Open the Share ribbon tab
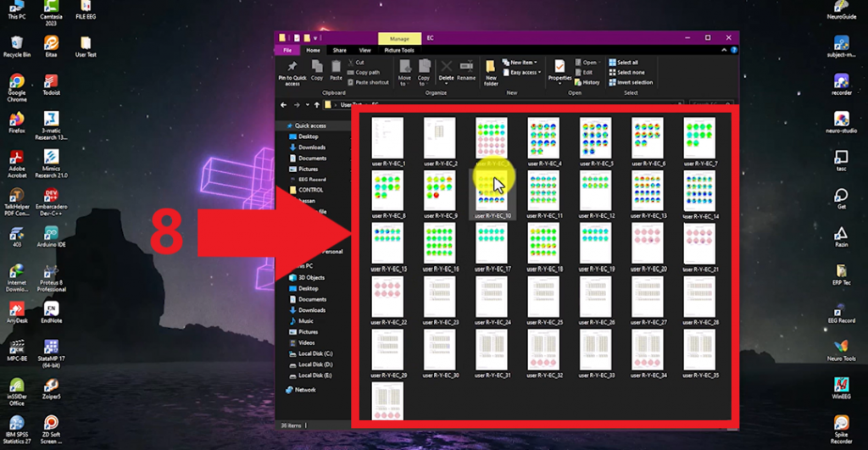The image size is (868, 450). pyautogui.click(x=339, y=50)
